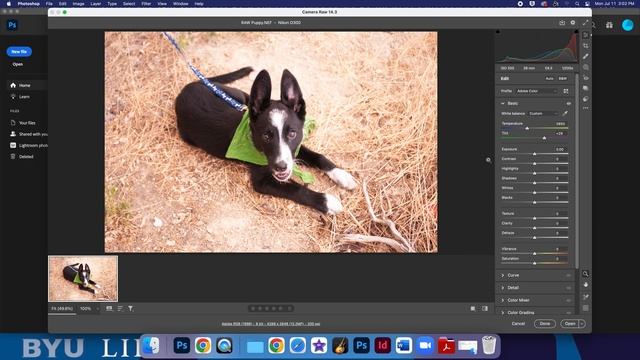Toggle Basic panel visibility eye

point(568,104)
